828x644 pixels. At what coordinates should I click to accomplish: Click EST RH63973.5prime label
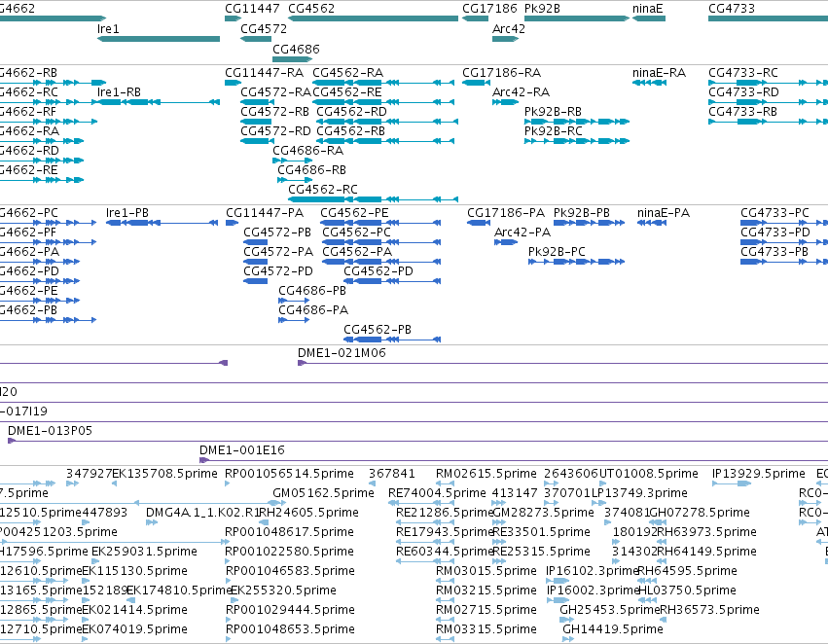pyautogui.click(x=706, y=533)
